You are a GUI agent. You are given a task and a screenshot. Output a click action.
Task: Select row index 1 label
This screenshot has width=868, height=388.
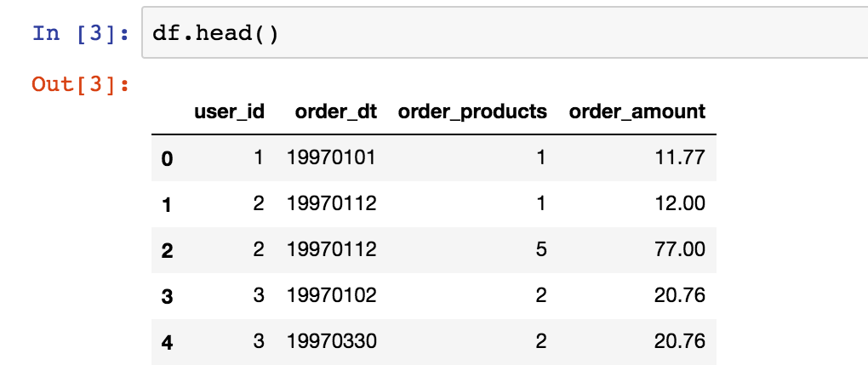coord(167,204)
